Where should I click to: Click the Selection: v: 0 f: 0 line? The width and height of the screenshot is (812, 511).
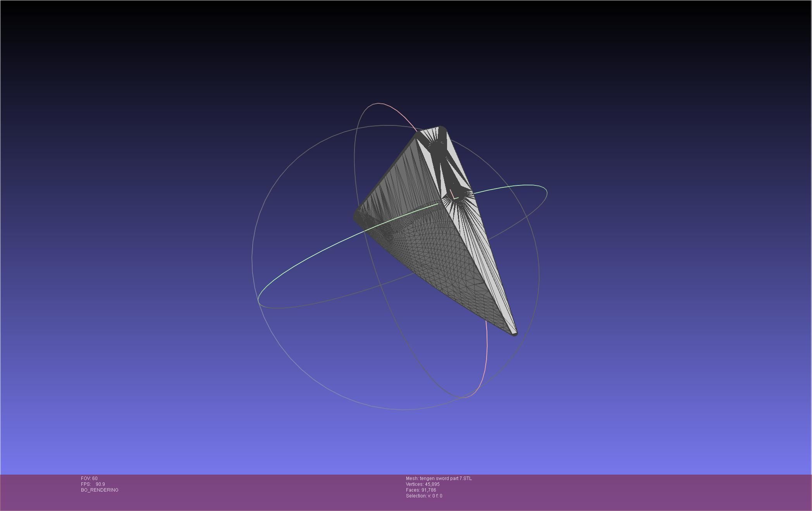[424, 496]
